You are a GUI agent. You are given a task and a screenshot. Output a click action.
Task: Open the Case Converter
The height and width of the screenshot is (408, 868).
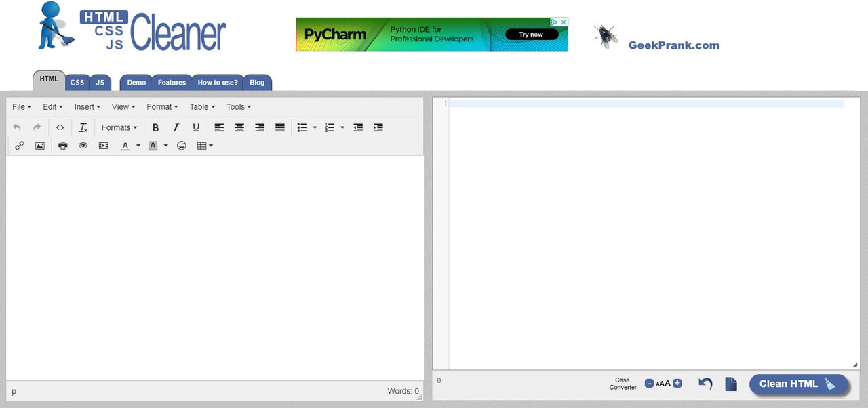click(623, 384)
